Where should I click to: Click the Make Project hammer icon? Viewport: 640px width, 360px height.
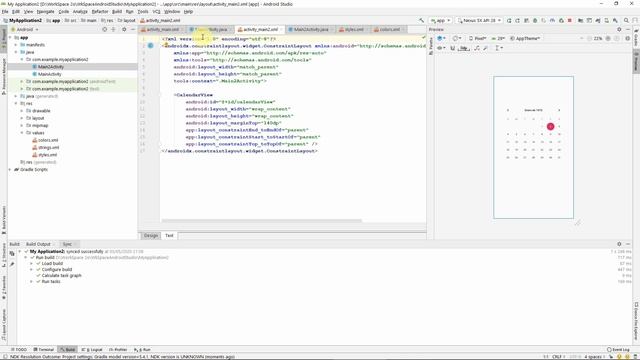421,20
